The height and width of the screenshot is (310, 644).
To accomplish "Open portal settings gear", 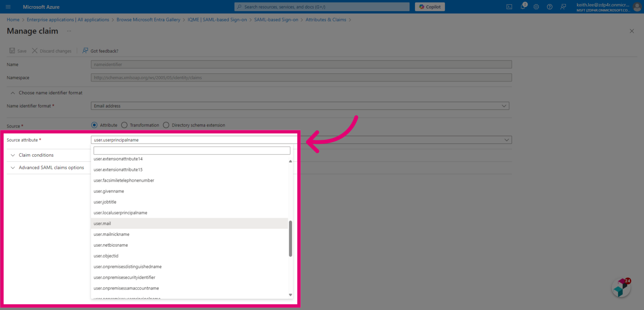I will [x=536, y=7].
